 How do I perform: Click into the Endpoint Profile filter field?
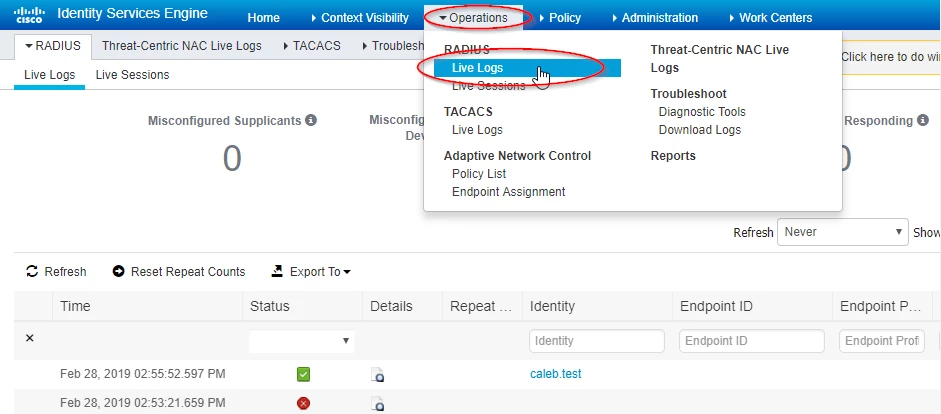pyautogui.click(x=882, y=341)
